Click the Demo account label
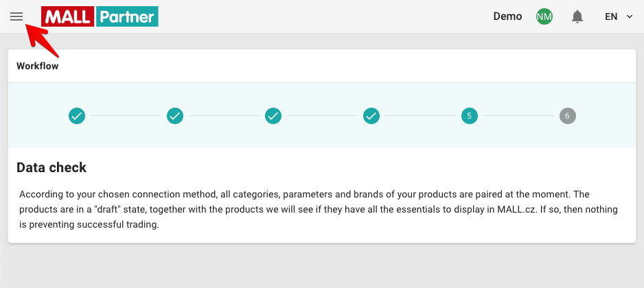Viewport: 644px width, 288px height. (507, 16)
